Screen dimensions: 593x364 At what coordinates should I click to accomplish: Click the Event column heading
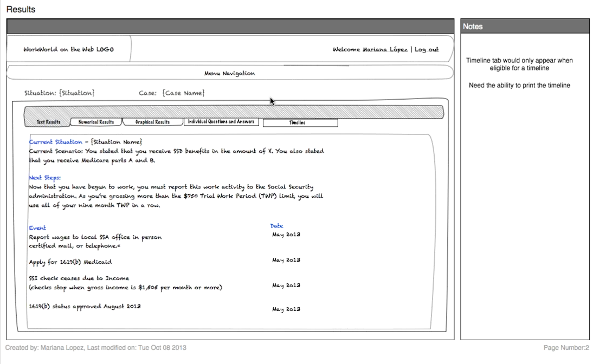click(37, 227)
